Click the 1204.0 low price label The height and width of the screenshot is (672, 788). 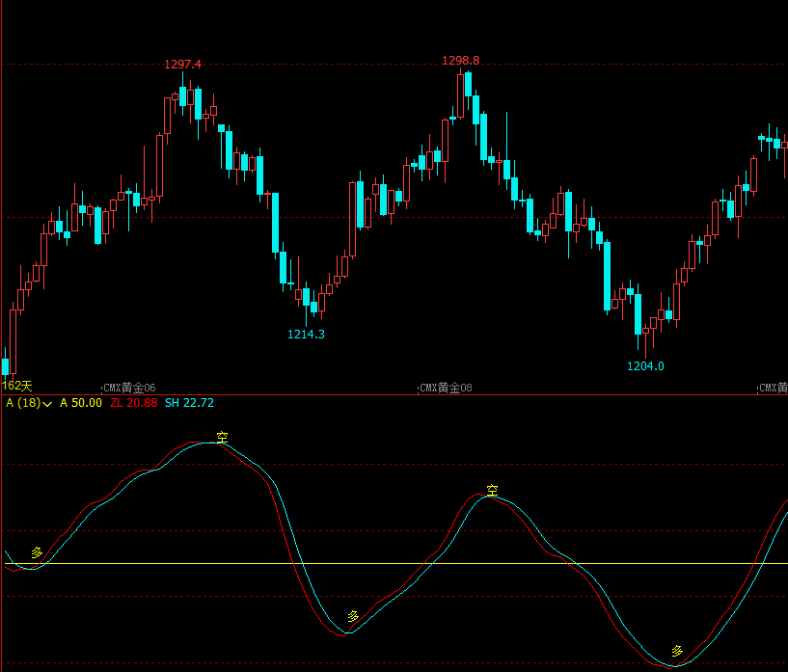point(645,366)
